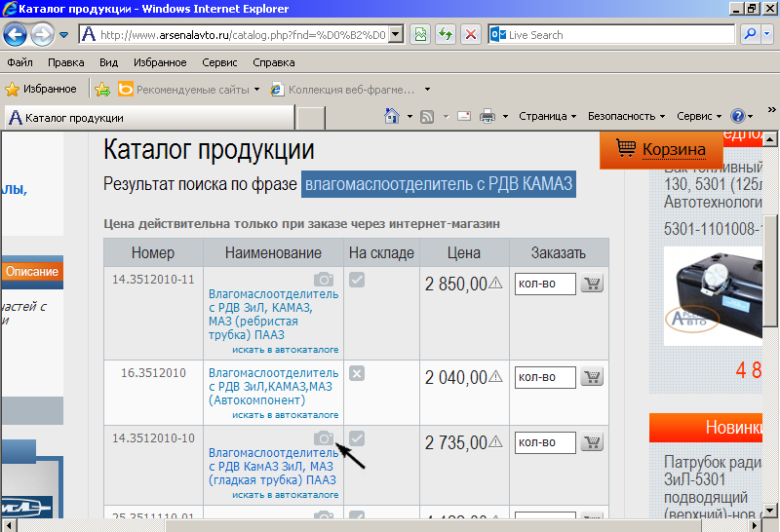The image size is (780, 532).
Task: Click quantity field for price 2 850,00 row
Action: [545, 284]
